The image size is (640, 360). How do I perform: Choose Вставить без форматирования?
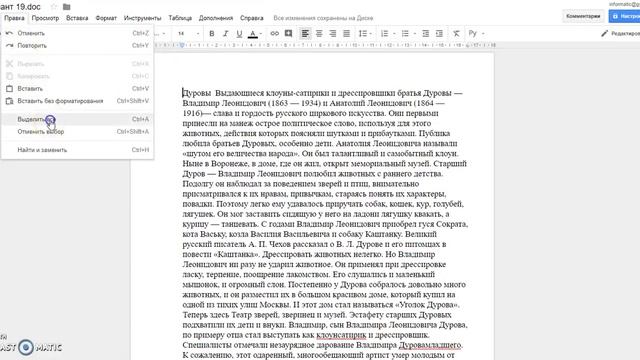pyautogui.click(x=77, y=101)
